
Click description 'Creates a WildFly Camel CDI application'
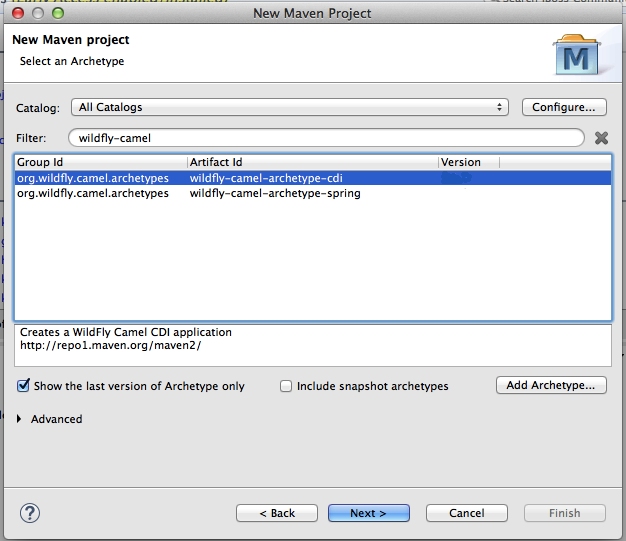(x=126, y=332)
